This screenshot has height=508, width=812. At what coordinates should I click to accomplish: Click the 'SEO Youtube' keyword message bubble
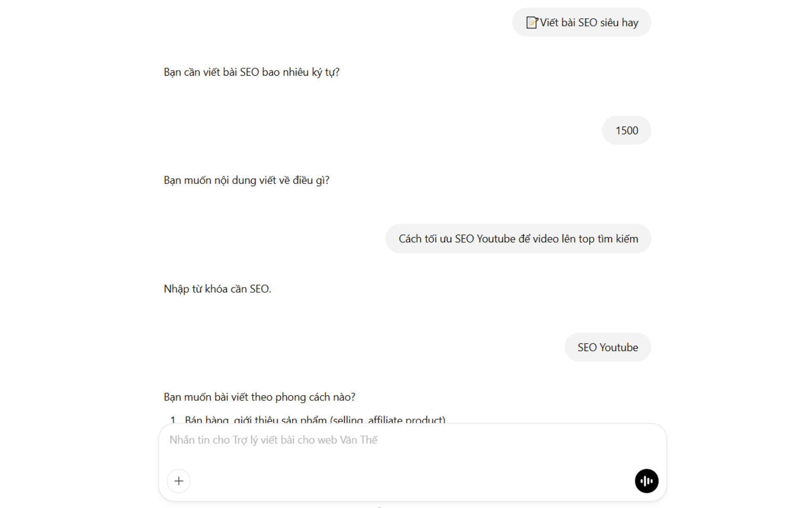click(607, 347)
